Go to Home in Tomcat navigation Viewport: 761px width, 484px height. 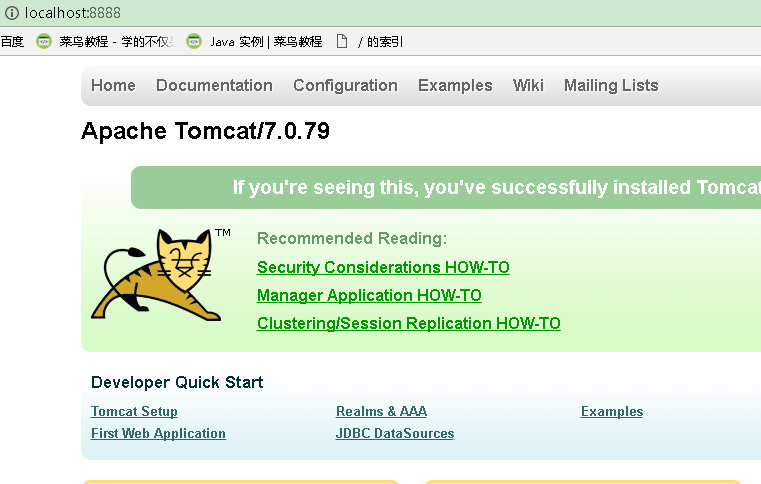click(114, 85)
